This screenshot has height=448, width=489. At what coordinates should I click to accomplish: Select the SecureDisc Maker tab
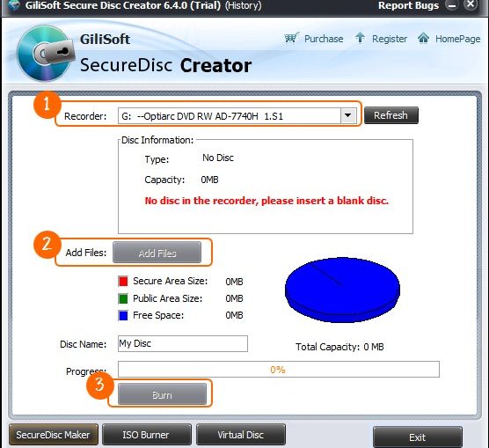54,435
